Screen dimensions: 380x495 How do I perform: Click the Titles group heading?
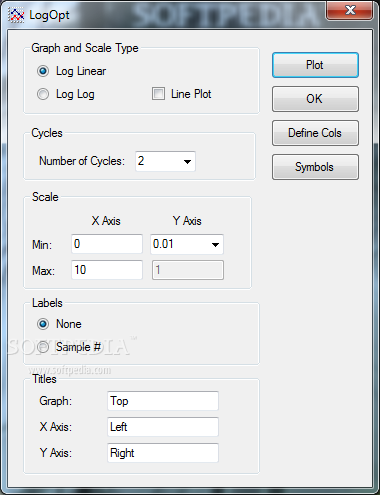point(44,379)
